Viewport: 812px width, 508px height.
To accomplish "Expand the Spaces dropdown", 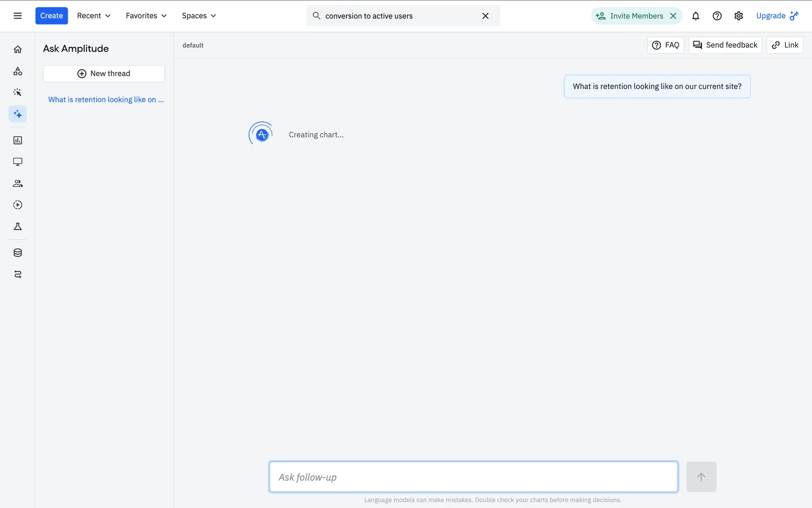I will (x=199, y=16).
